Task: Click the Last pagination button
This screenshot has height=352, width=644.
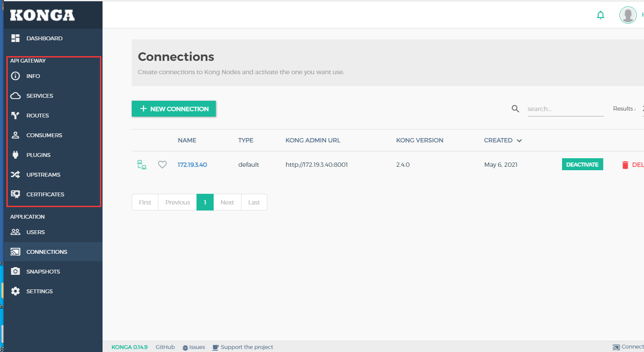Action: (x=254, y=202)
